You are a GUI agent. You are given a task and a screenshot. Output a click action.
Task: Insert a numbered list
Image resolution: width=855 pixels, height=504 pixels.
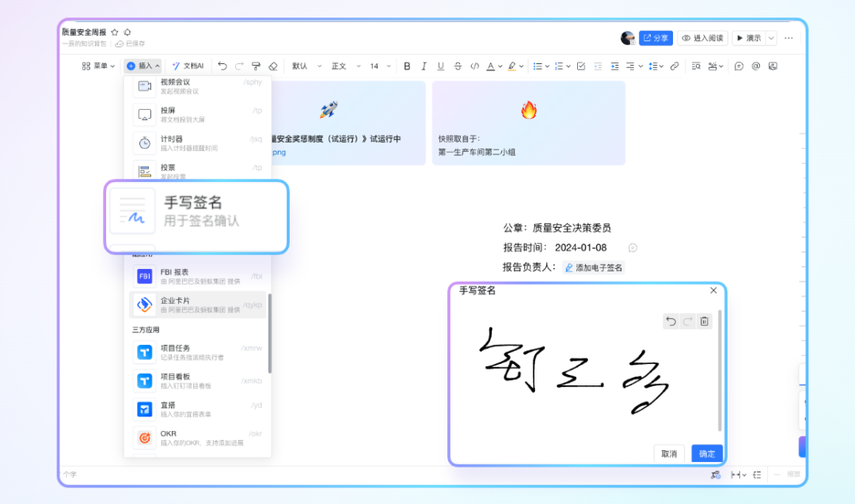(559, 66)
